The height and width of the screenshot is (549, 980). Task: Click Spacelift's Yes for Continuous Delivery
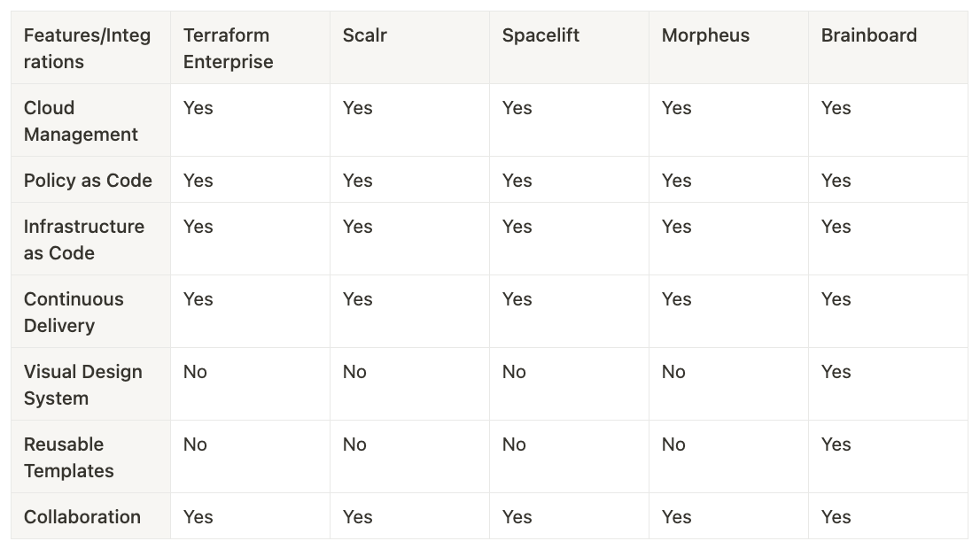[x=517, y=299]
